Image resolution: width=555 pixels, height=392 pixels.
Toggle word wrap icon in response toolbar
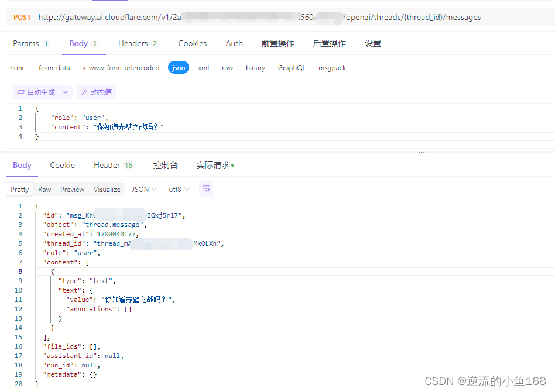click(x=206, y=190)
